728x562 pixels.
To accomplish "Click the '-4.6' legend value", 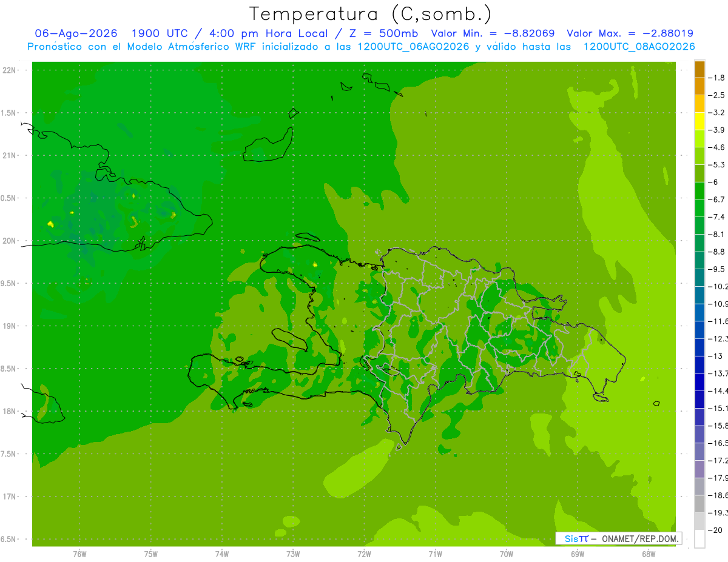I will pos(718,147).
